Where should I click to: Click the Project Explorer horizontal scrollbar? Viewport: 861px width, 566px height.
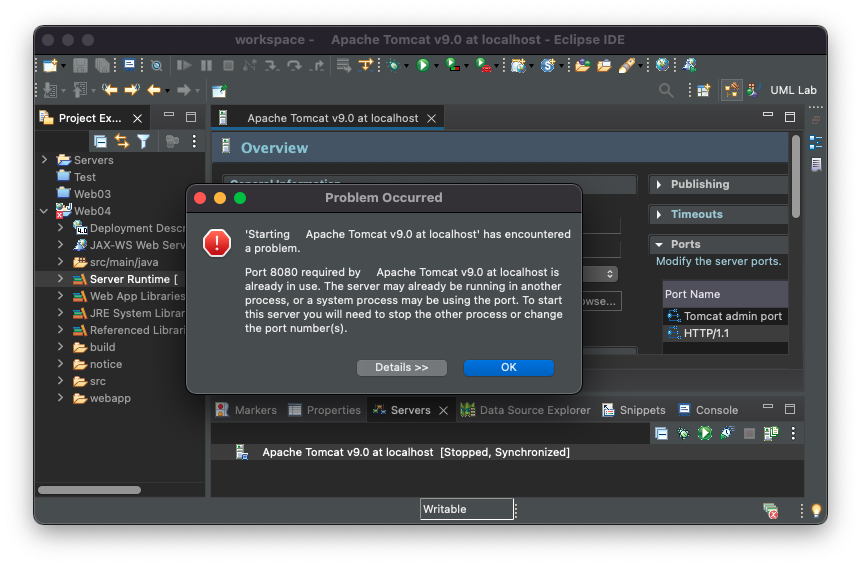(x=89, y=490)
